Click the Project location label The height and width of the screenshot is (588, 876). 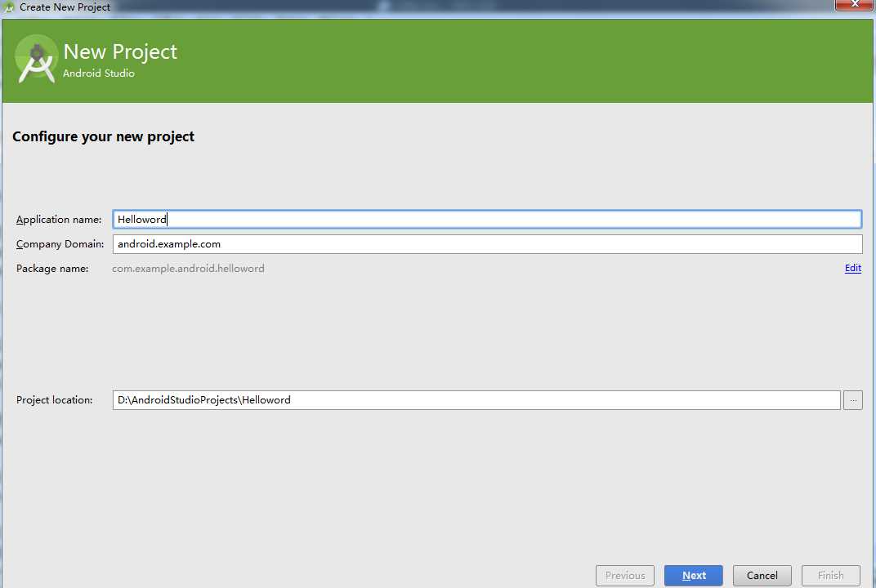(54, 400)
